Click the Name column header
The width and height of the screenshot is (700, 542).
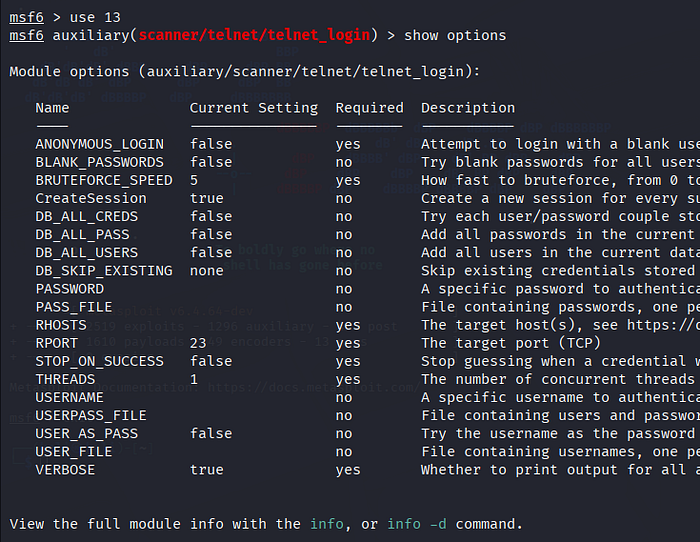pos(52,108)
